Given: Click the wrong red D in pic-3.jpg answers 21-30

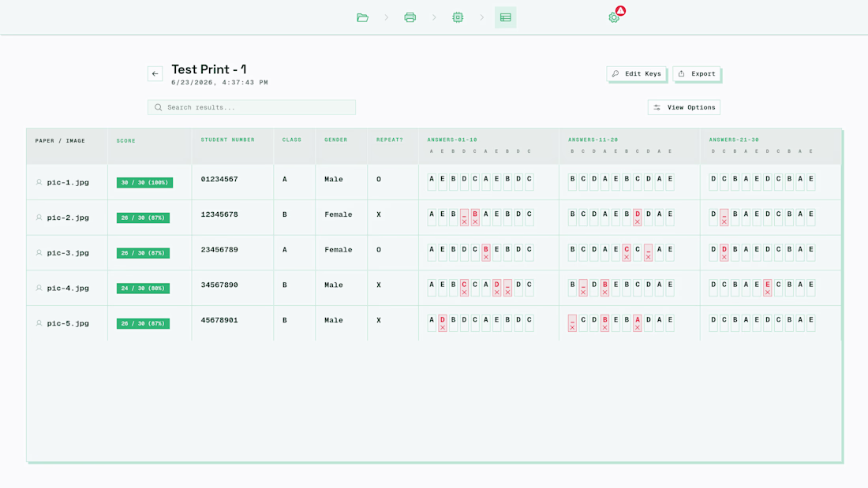Looking at the screenshot, I should click(x=724, y=252).
